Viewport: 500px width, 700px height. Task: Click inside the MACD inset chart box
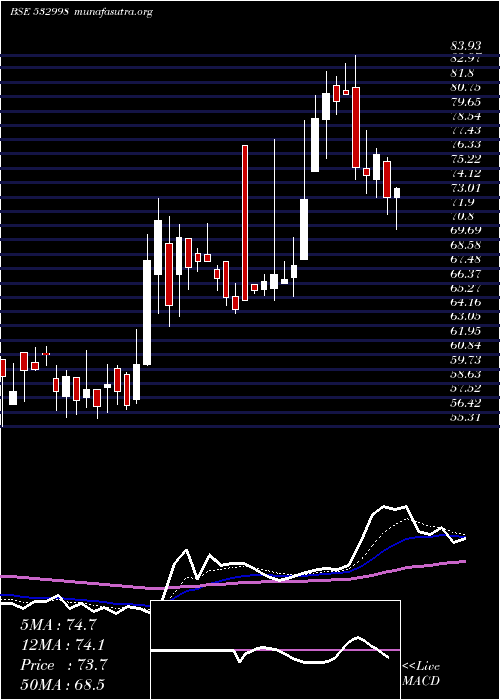(275, 650)
